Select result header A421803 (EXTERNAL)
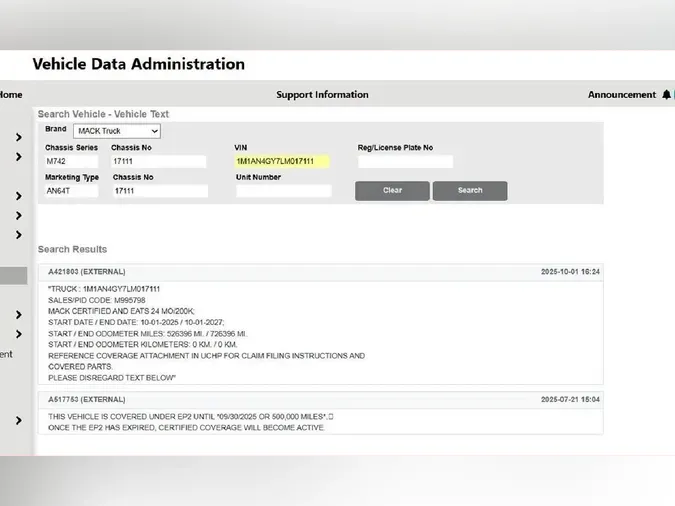The width and height of the screenshot is (675, 506). point(88,272)
